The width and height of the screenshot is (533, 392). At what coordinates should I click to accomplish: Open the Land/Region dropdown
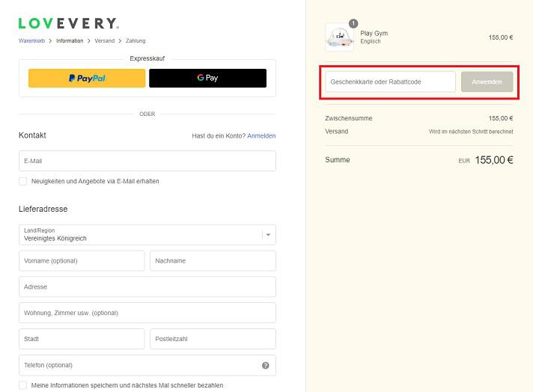147,235
